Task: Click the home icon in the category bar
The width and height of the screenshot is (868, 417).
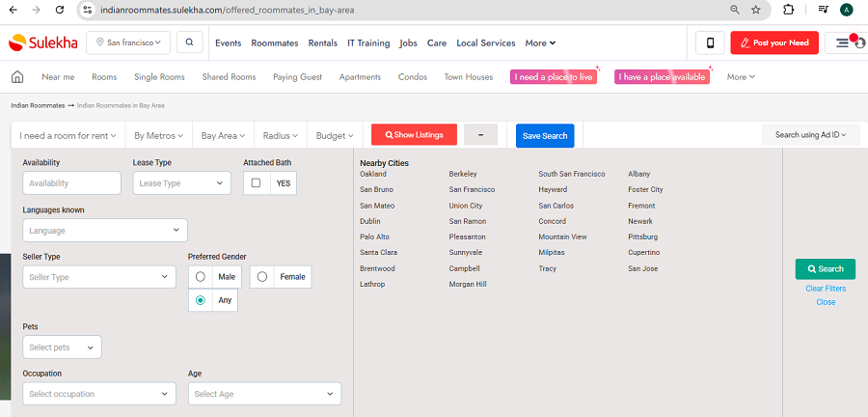Action: pos(17,77)
